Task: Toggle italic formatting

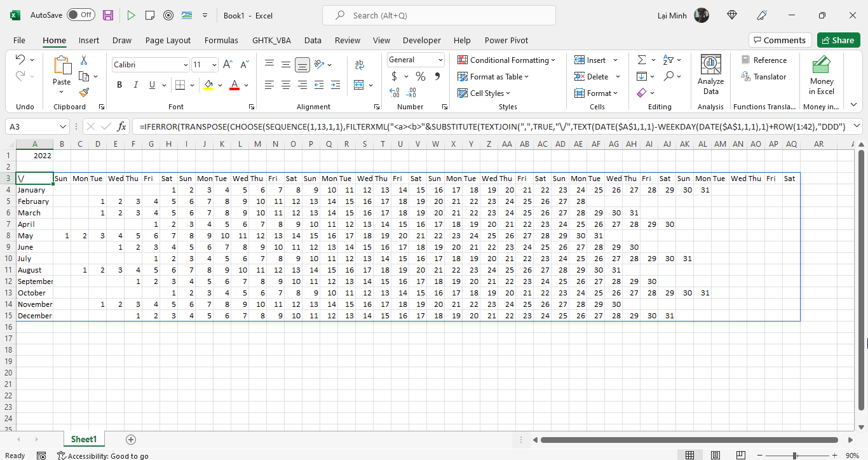Action: 135,84
